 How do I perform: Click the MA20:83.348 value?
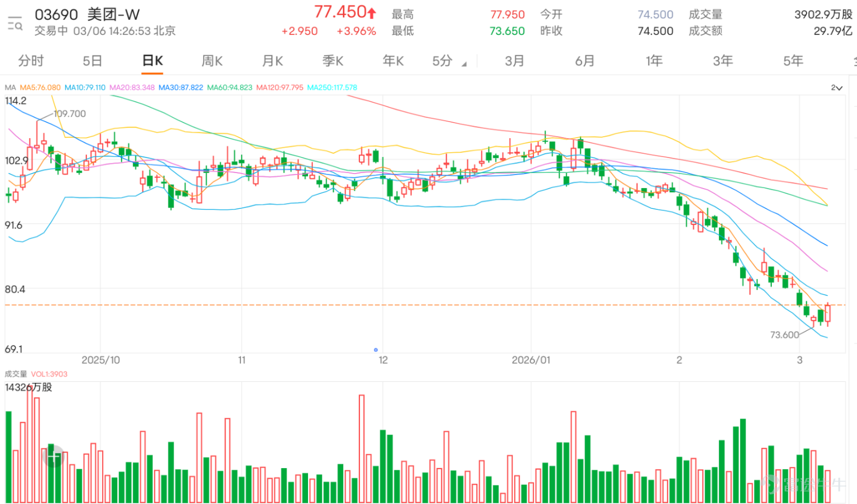tap(132, 87)
